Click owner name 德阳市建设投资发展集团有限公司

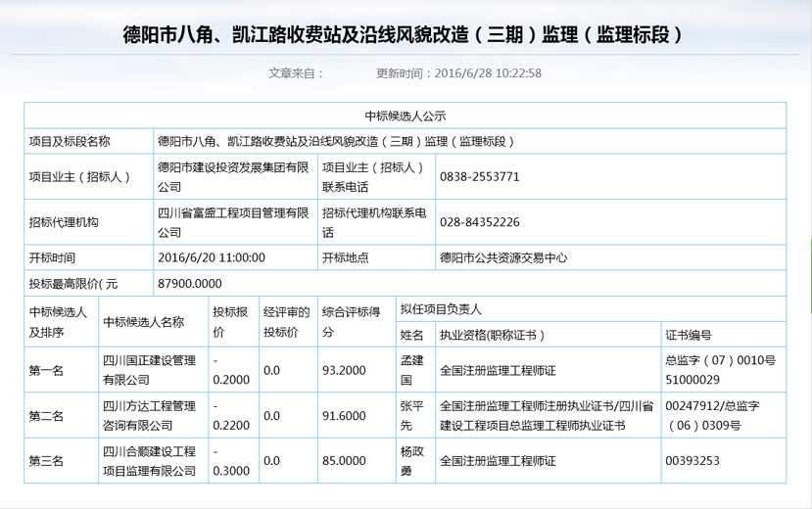tap(233, 177)
